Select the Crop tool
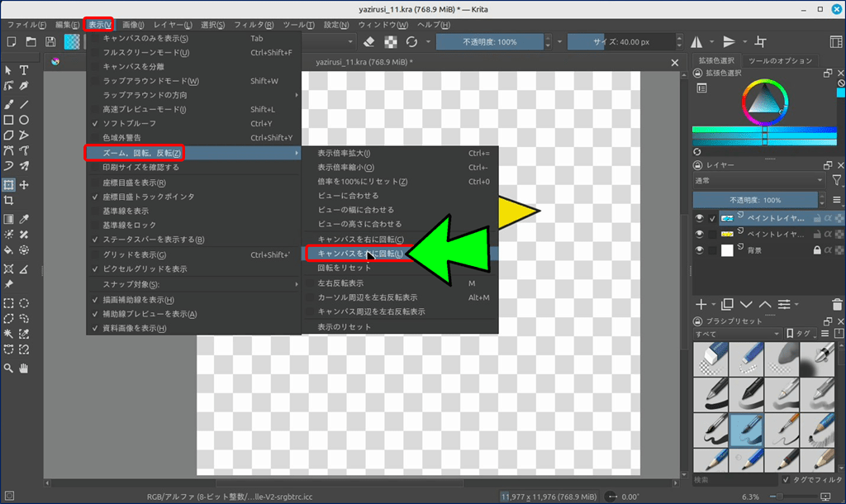Viewport: 846px width, 504px height. pos(8,201)
